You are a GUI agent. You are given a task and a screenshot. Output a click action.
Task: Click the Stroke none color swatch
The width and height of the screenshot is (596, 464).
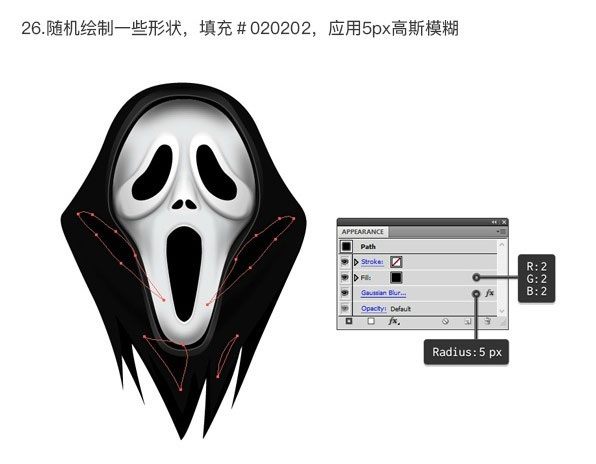pyautogui.click(x=396, y=262)
